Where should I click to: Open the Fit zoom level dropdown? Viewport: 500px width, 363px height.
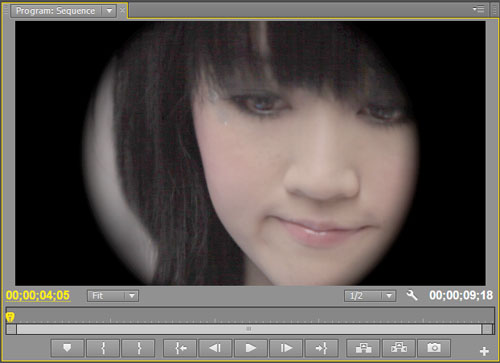pos(113,296)
